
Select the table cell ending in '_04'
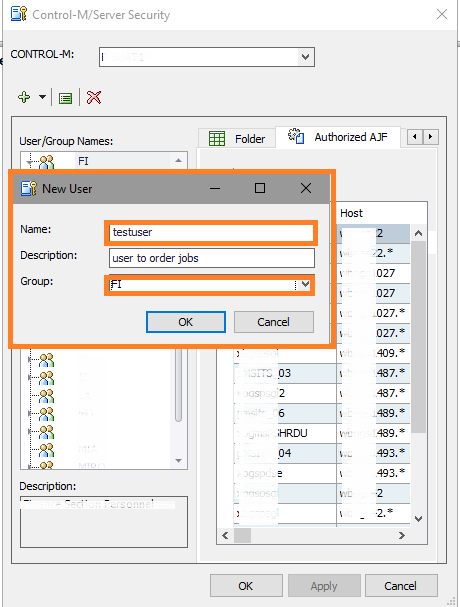click(285, 453)
